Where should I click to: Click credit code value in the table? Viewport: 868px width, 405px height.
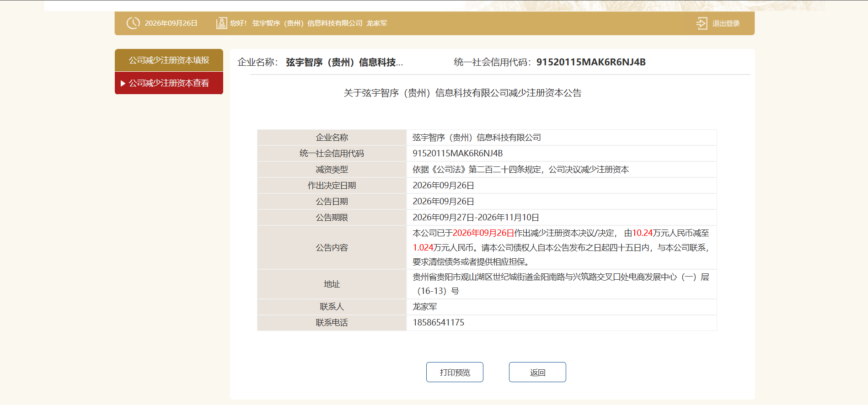(457, 154)
